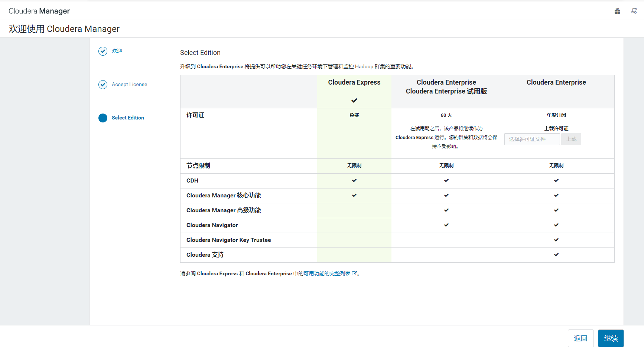Click 核心功能 checkmark in Enterprise trial column

pos(446,196)
